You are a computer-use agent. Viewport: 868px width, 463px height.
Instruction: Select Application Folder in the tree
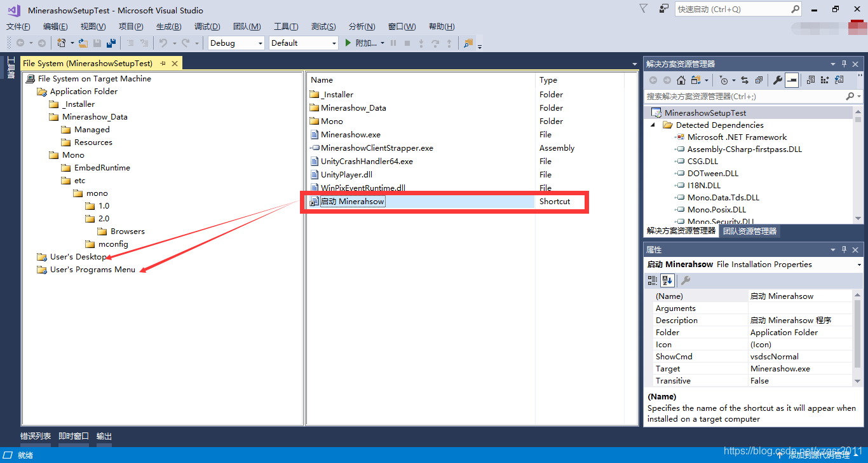(x=83, y=92)
